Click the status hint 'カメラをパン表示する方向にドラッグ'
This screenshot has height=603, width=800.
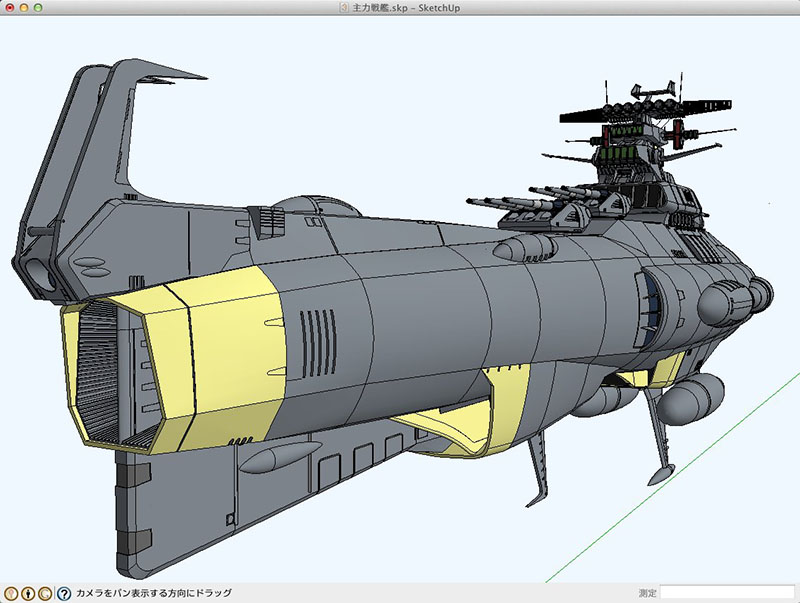pyautogui.click(x=154, y=593)
